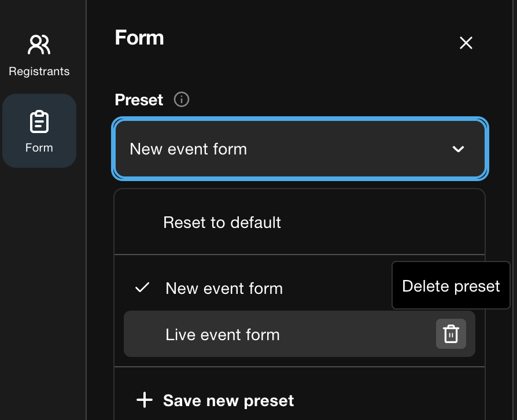
Task: Click the highlighted Live event form row background
Action: coord(300,334)
